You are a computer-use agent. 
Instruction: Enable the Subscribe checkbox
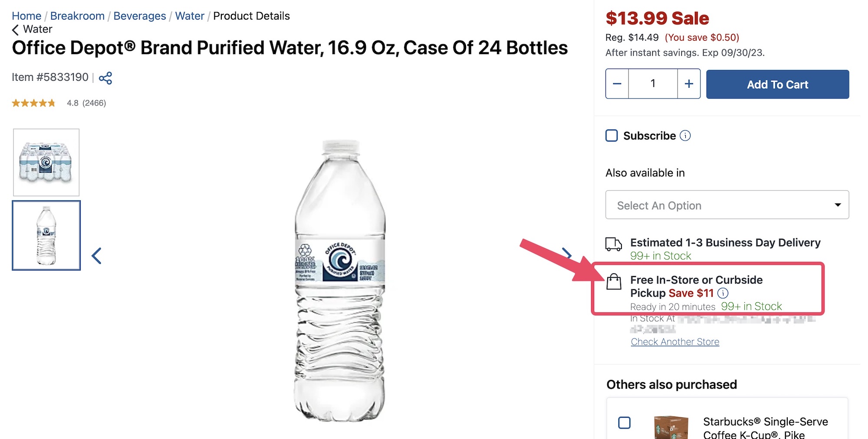pyautogui.click(x=611, y=135)
